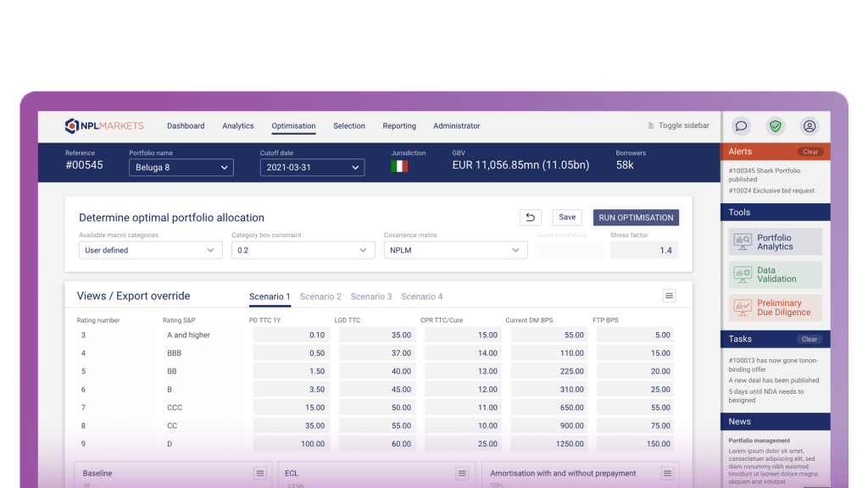Image resolution: width=868 pixels, height=488 pixels.
Task: Clear the Alerts list
Action: pyautogui.click(x=810, y=151)
